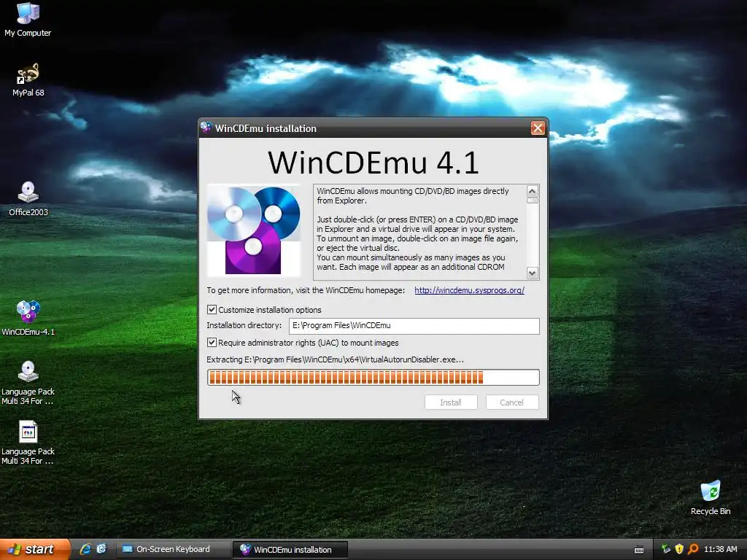Open the Start menu
Screen dimensions: 747x560
click(35, 549)
